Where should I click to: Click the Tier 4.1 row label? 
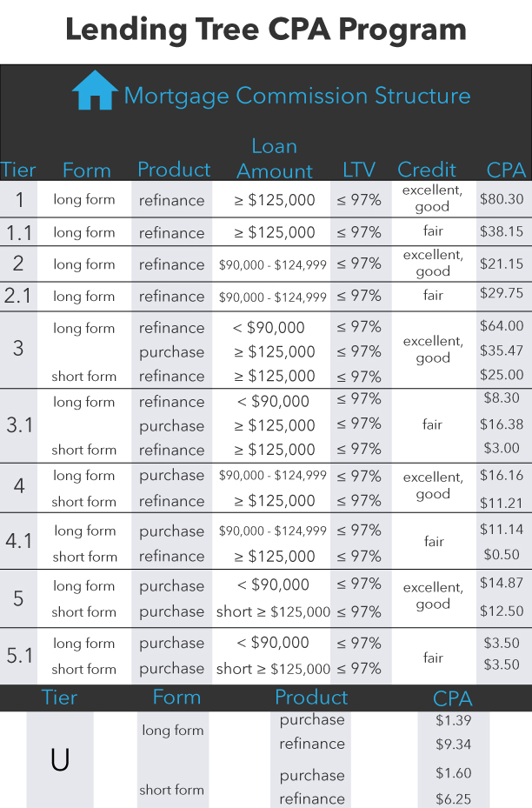pos(19,541)
